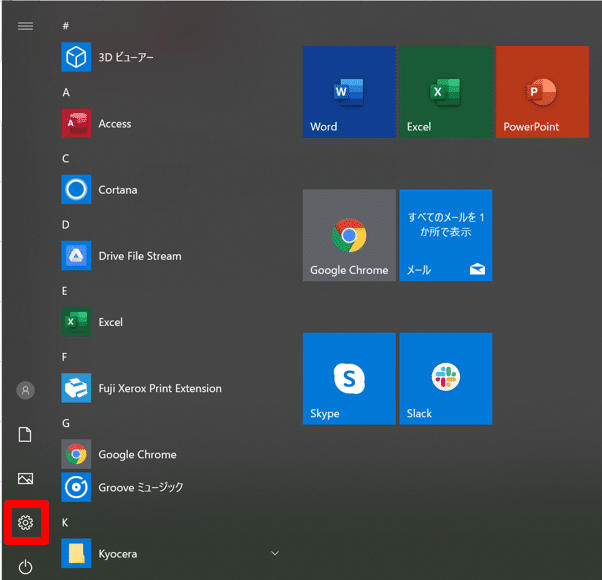Click the 'F' letter header
Image resolution: width=602 pixels, height=580 pixels.
point(64,357)
